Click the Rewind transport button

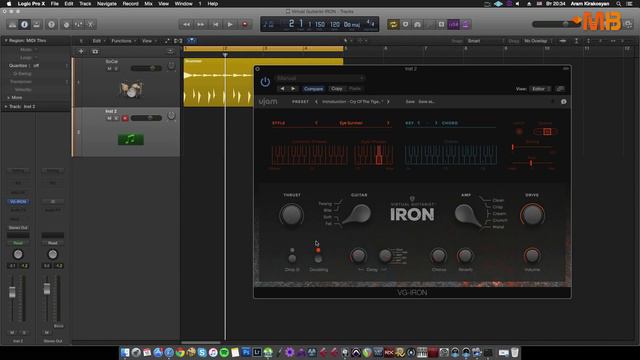tap(186, 24)
